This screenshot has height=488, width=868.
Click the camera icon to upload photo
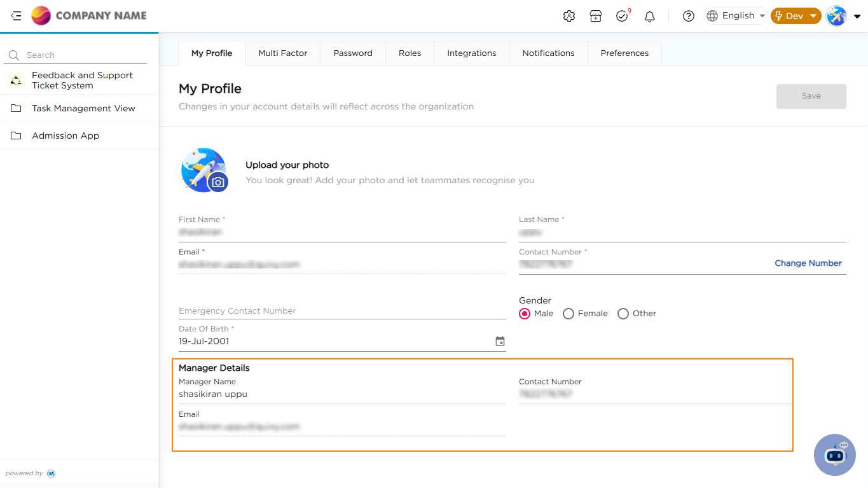pos(218,182)
